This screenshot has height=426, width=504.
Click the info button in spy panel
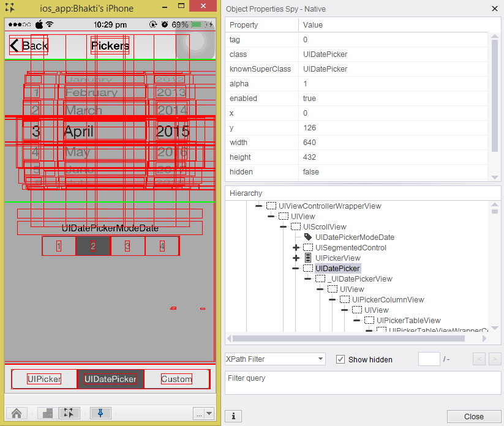tap(233, 416)
